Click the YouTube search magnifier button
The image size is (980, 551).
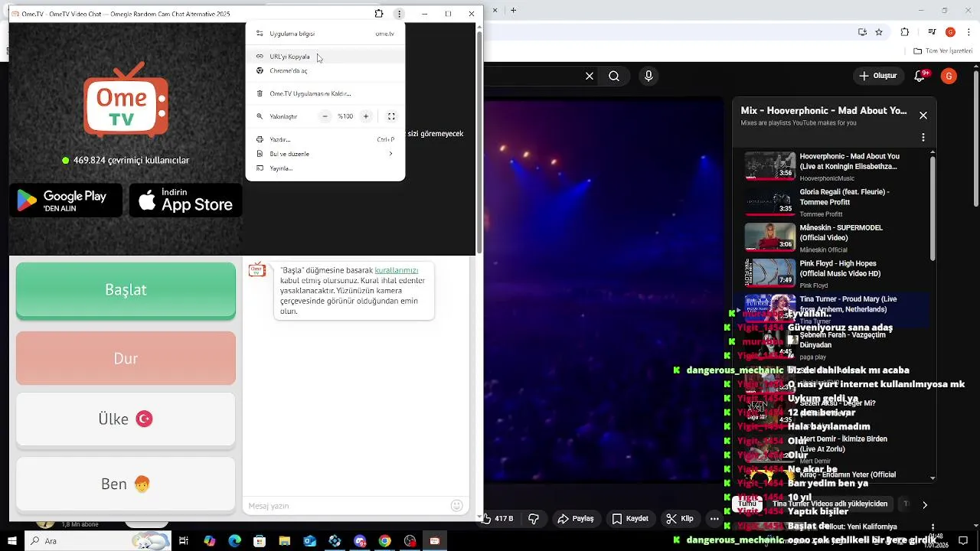click(614, 76)
